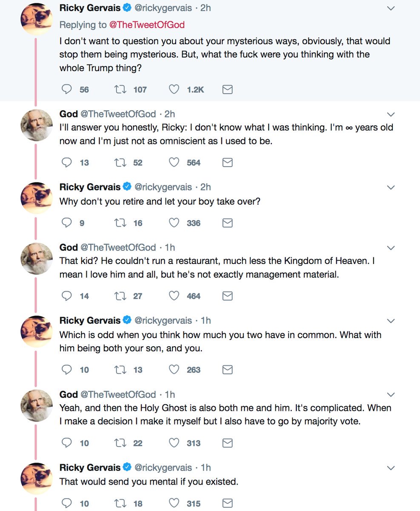
Task: Like the final tweet saying 'if you existed'
Action: click(x=174, y=503)
